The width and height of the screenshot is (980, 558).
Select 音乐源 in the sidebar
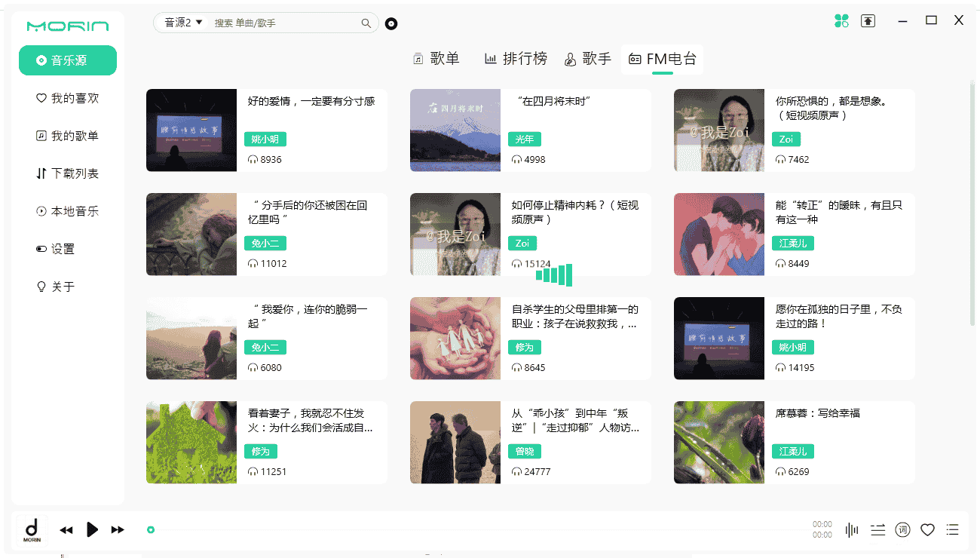pyautogui.click(x=68, y=60)
